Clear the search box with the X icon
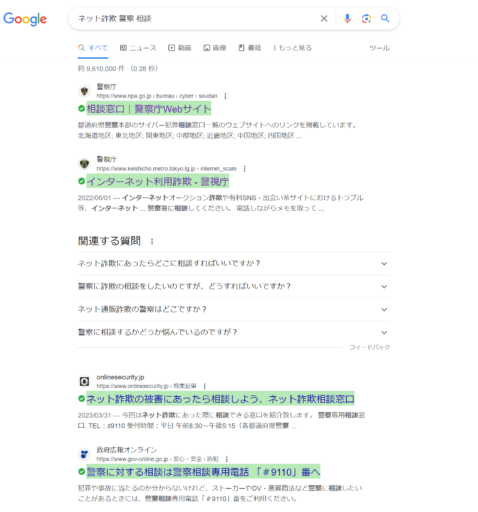Viewport: 478px width, 512px height. (x=324, y=19)
